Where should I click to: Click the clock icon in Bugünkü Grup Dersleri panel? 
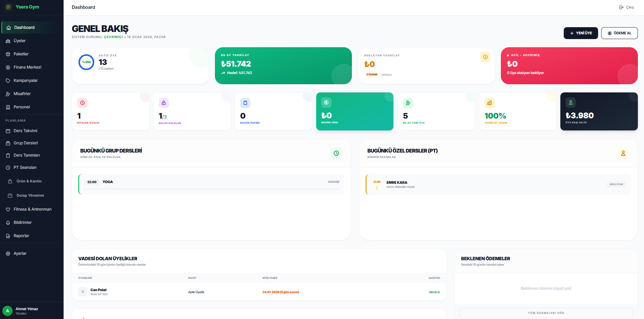click(x=336, y=153)
